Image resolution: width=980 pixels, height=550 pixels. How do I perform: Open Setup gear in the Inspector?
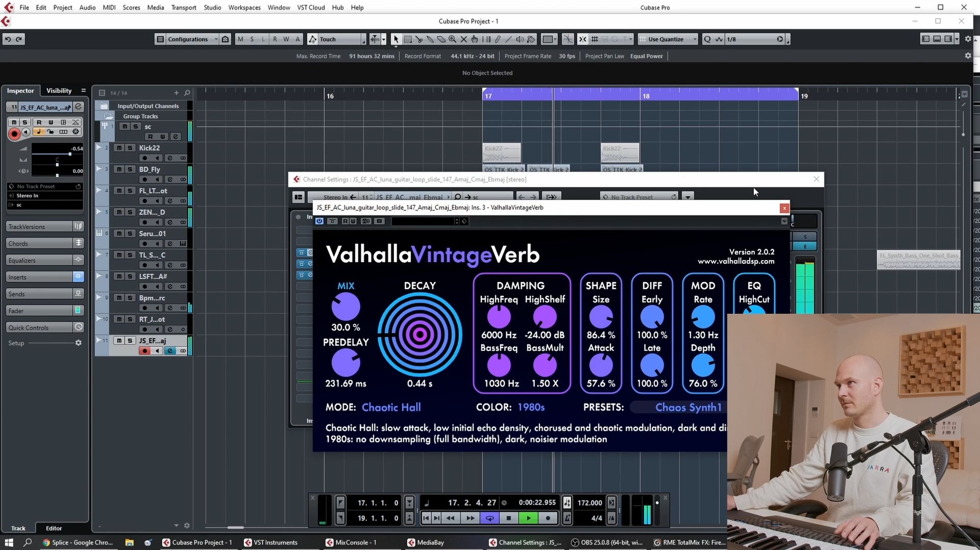tap(79, 343)
